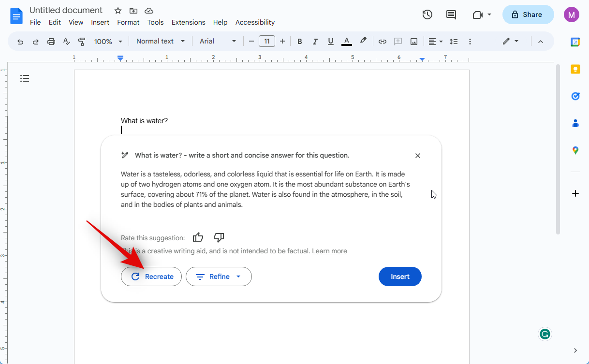Toggle bold formatting

[x=299, y=42]
